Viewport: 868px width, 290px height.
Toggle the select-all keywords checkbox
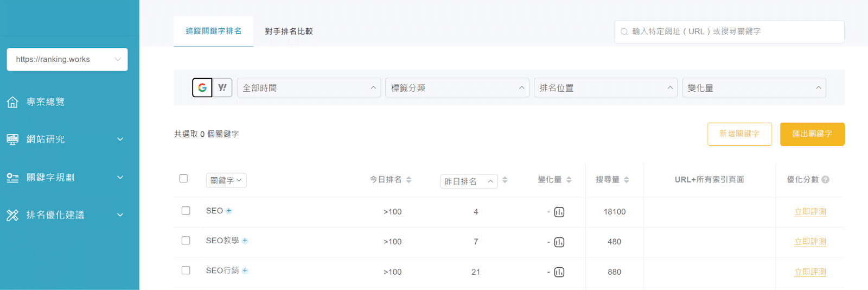(x=183, y=179)
